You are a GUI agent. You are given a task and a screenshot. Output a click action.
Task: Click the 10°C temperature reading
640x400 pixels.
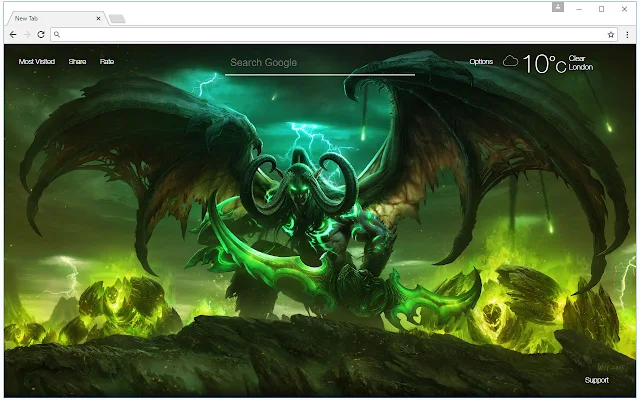pyautogui.click(x=544, y=64)
